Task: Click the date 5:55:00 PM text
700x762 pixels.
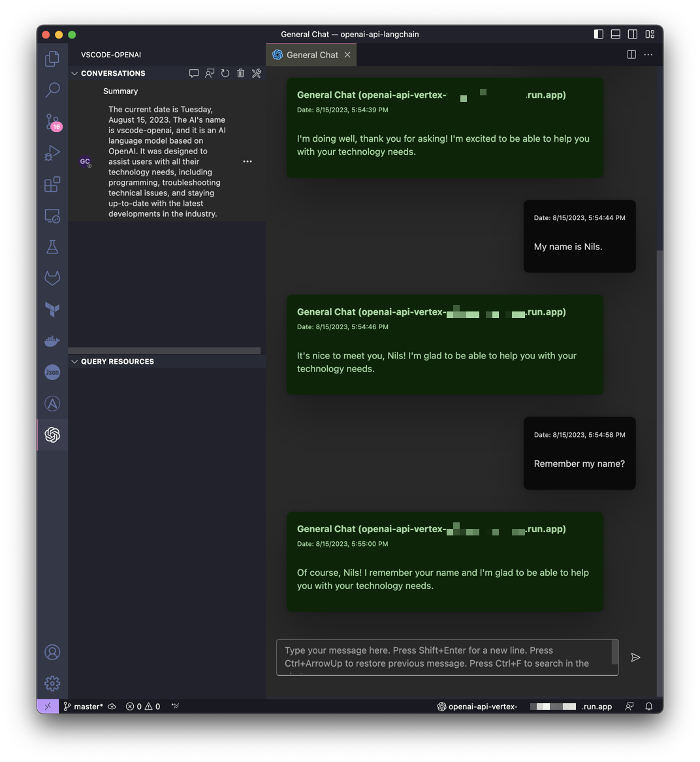Action: coord(343,544)
